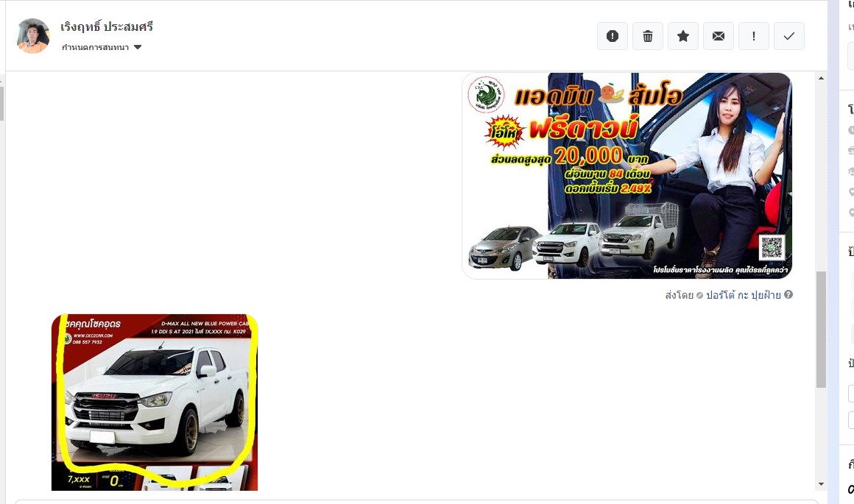Open received white Isuzu D-Max pickup photo
The height and width of the screenshot is (504, 854).
[155, 402]
